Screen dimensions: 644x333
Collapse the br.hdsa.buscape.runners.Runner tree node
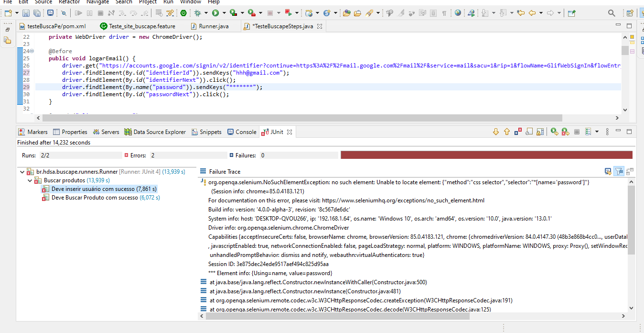coord(22,171)
